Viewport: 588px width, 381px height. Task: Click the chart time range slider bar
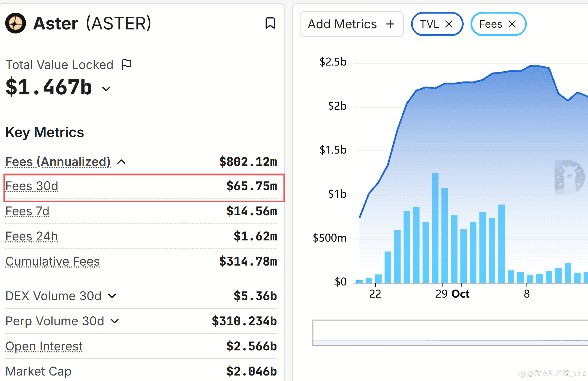tap(450, 332)
